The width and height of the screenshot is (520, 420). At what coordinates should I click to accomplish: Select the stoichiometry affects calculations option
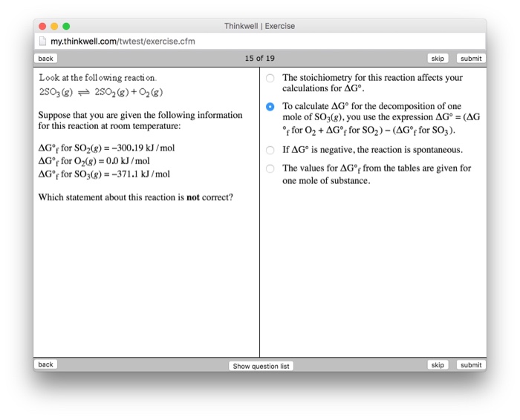pyautogui.click(x=270, y=78)
